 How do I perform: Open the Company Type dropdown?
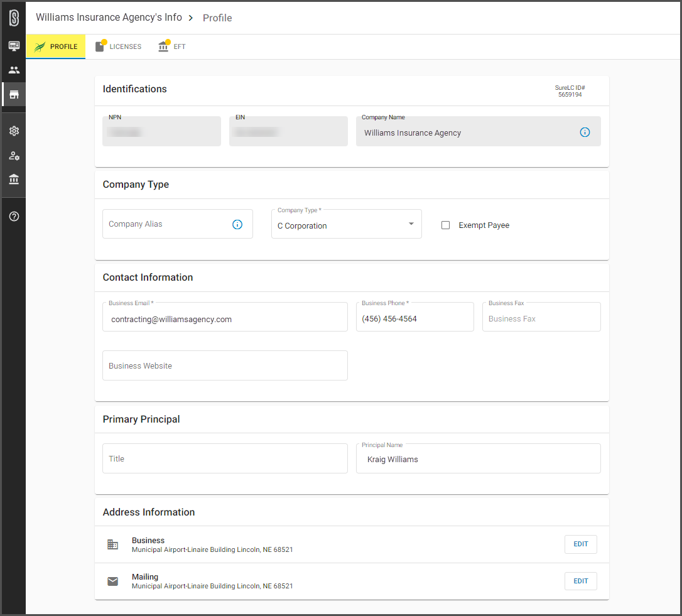tap(346, 224)
